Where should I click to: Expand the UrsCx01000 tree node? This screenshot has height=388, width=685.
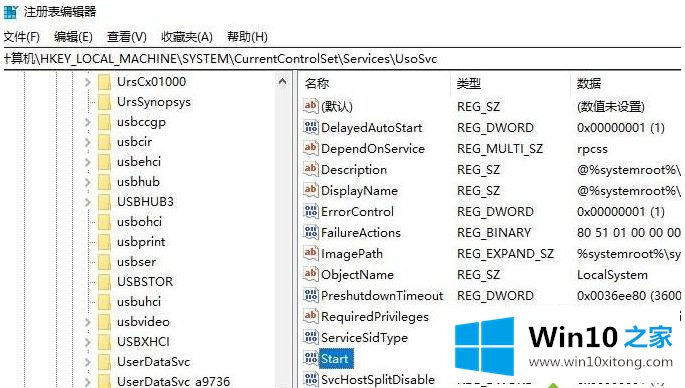pos(87,82)
